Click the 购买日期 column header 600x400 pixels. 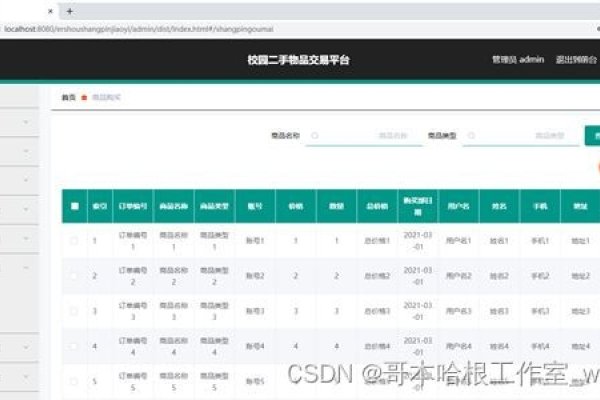418,206
